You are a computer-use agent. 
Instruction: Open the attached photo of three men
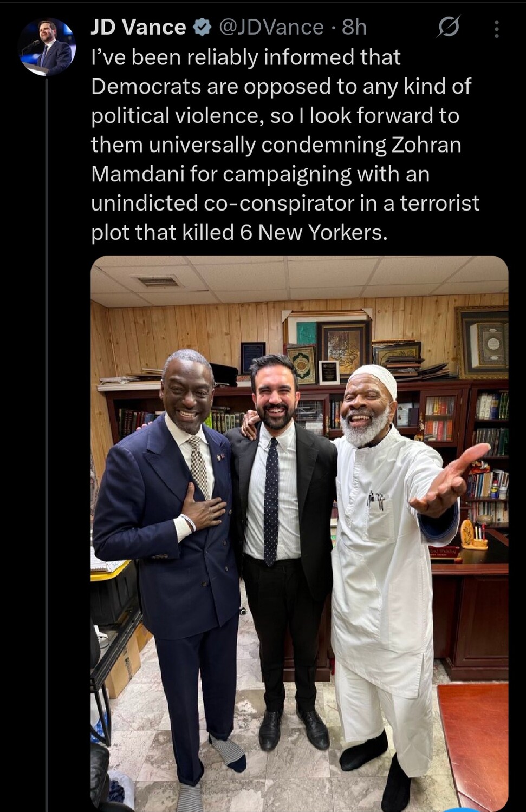tap(299, 534)
